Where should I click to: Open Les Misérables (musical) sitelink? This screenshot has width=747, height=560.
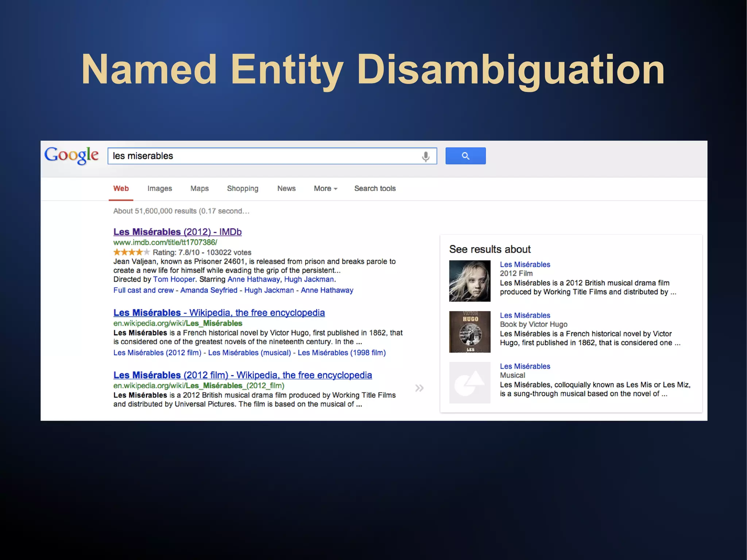(x=249, y=353)
